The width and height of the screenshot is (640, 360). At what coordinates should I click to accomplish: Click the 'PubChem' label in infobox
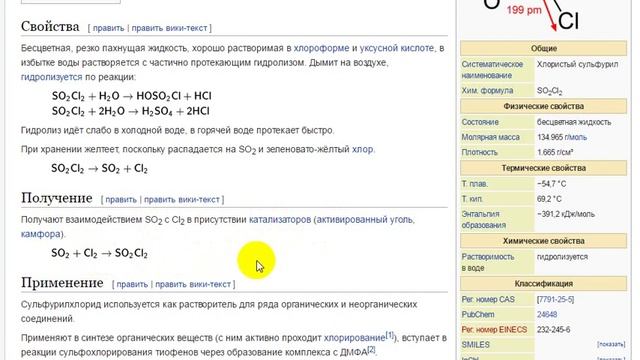pos(478,315)
